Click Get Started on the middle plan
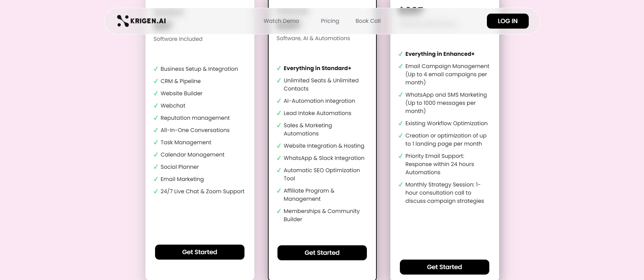 coord(322,252)
